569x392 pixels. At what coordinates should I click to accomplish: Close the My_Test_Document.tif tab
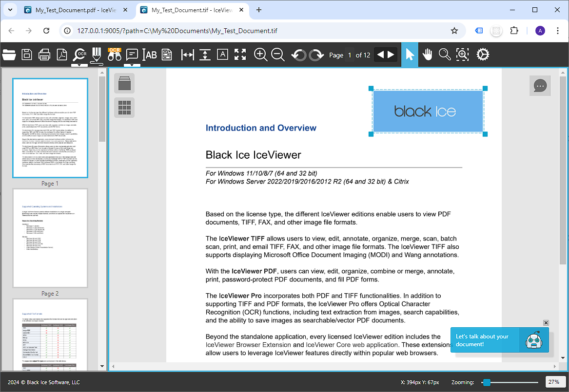coord(241,10)
